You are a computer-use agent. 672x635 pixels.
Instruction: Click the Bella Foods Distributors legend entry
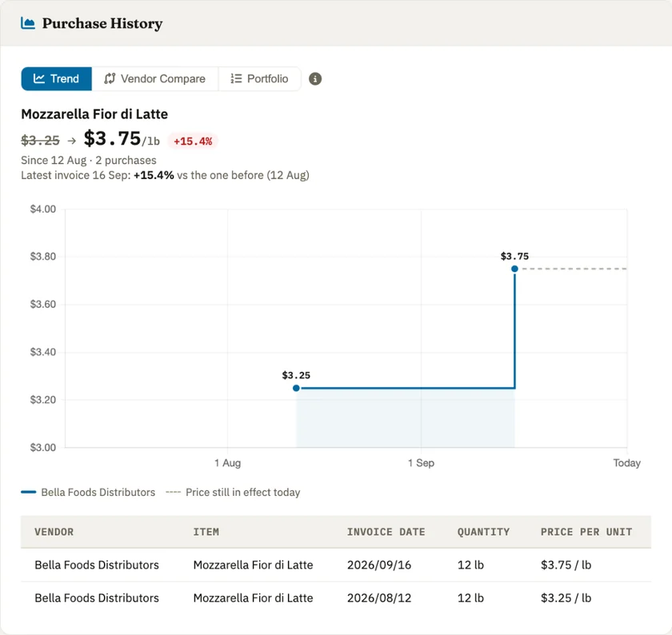click(x=88, y=493)
